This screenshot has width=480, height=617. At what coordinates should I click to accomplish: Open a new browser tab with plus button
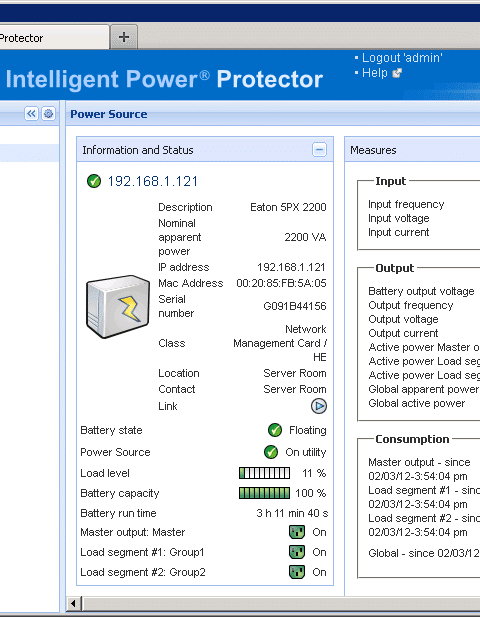click(x=124, y=37)
